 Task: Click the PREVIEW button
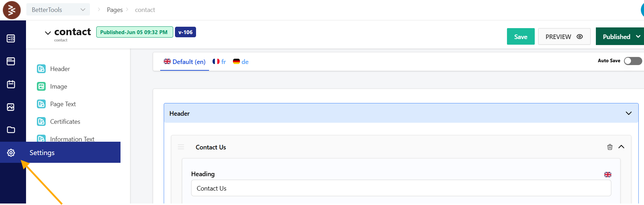click(x=564, y=37)
